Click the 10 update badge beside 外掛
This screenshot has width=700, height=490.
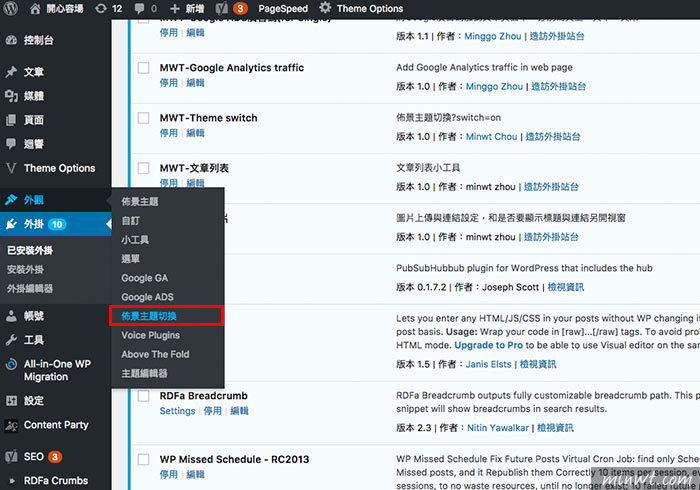[x=58, y=224]
